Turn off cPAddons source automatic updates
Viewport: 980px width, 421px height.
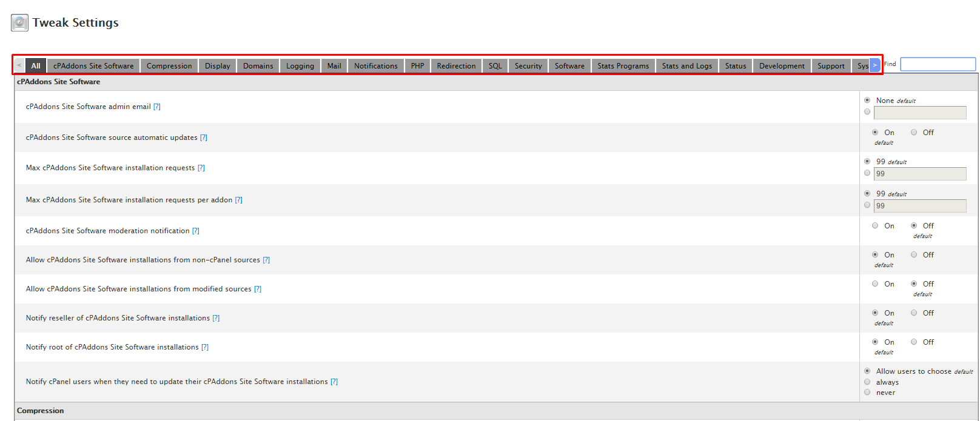coord(914,133)
